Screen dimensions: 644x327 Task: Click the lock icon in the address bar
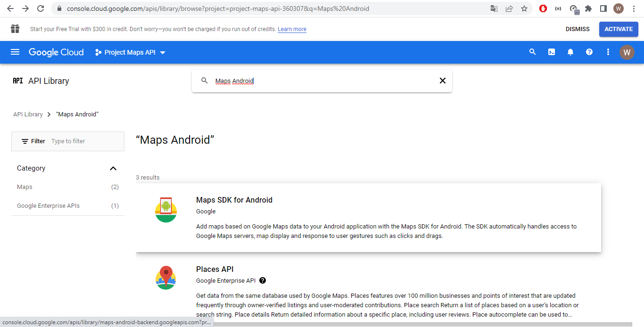(59, 8)
